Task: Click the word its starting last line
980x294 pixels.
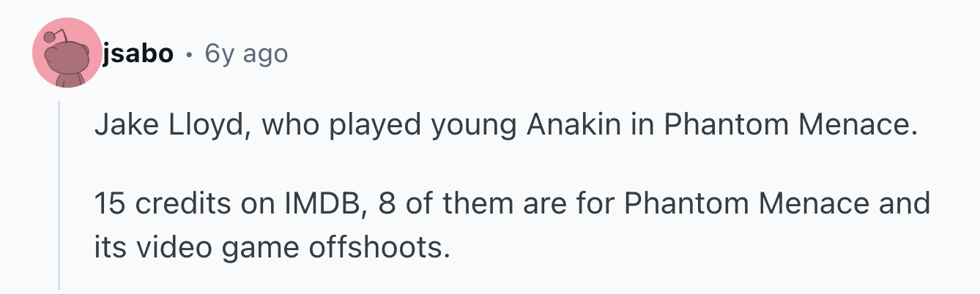Action: (111, 249)
